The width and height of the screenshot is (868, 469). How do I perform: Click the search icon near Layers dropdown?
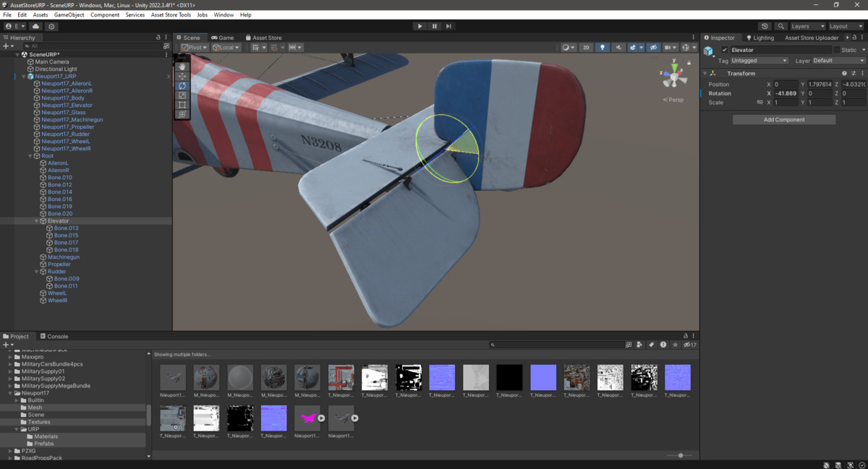coord(781,26)
